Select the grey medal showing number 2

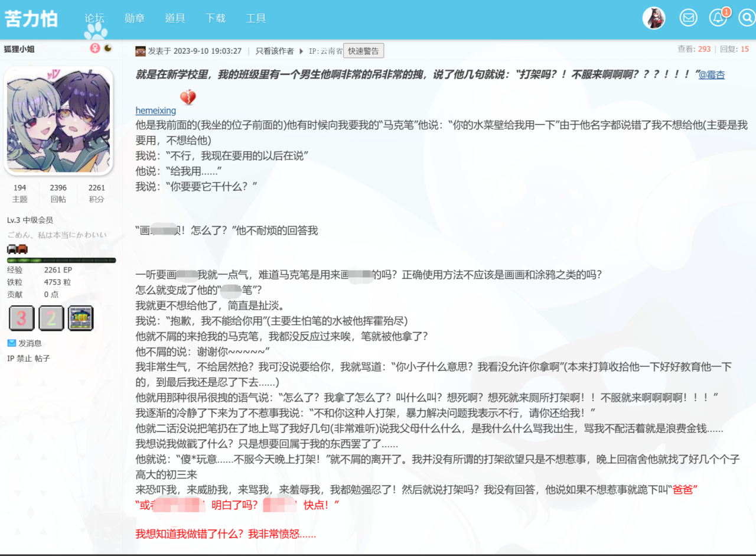click(x=51, y=318)
